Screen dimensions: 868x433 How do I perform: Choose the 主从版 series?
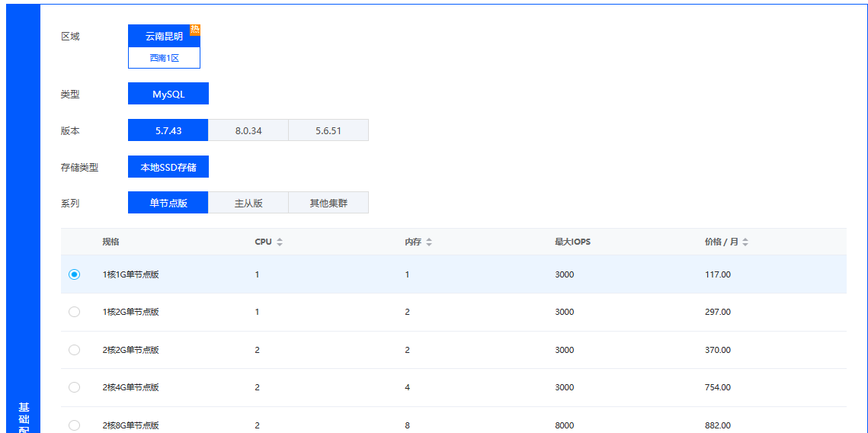(248, 203)
